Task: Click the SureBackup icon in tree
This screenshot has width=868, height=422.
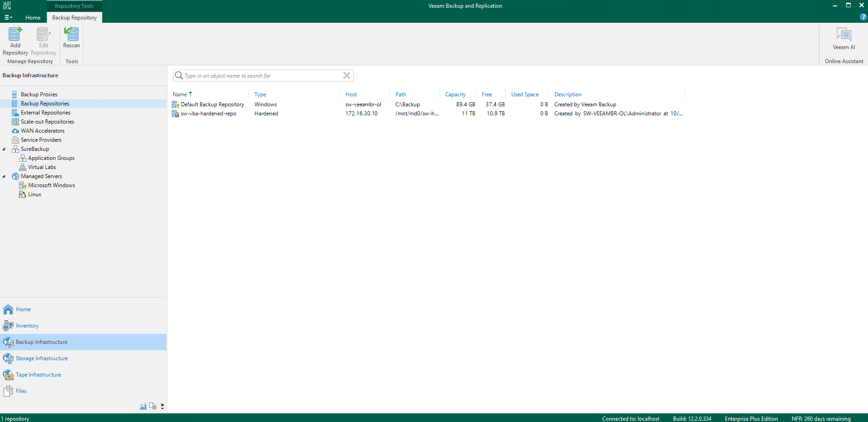Action: 15,149
